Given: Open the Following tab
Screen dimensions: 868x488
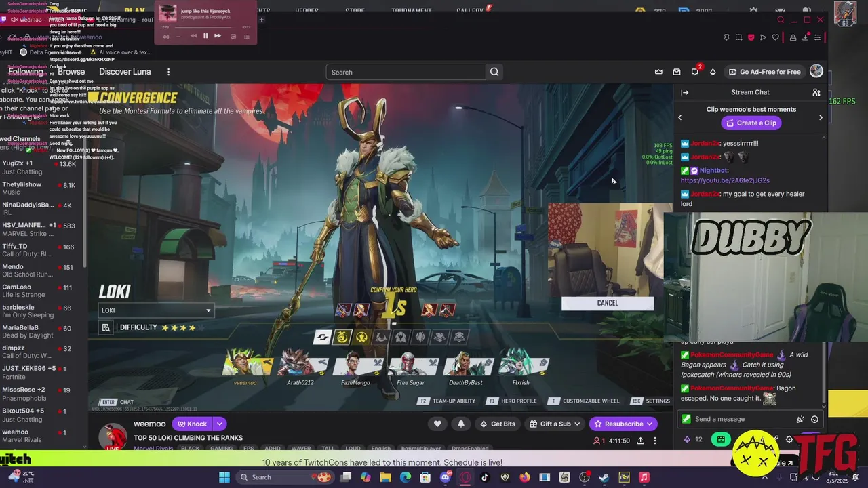Looking at the screenshot, I should [x=26, y=72].
